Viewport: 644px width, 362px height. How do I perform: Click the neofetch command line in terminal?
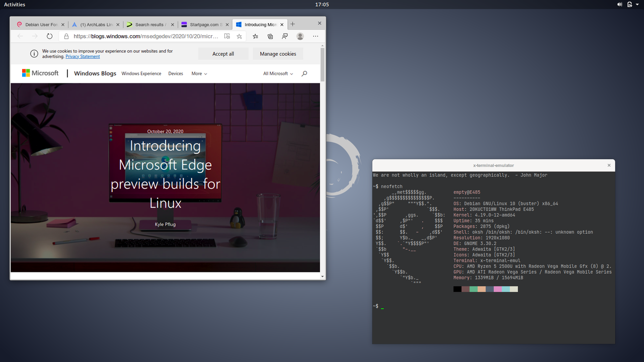(387, 187)
